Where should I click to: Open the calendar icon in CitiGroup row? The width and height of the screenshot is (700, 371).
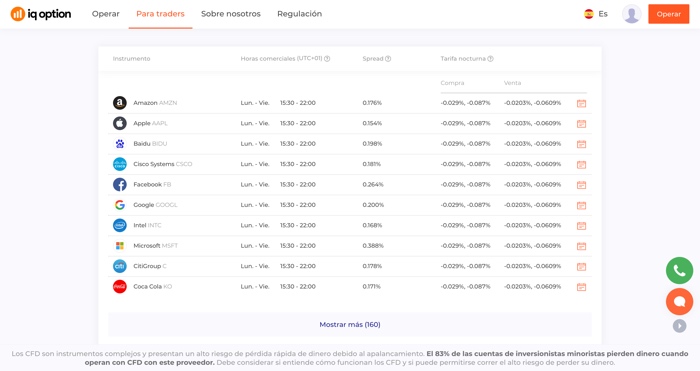(x=581, y=267)
